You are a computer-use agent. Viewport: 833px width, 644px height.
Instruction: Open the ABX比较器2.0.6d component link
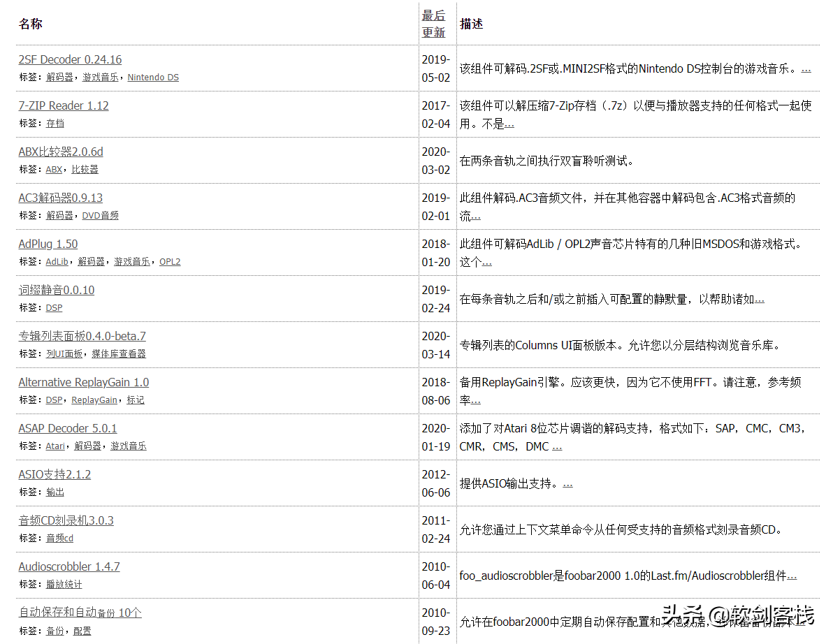point(61,152)
